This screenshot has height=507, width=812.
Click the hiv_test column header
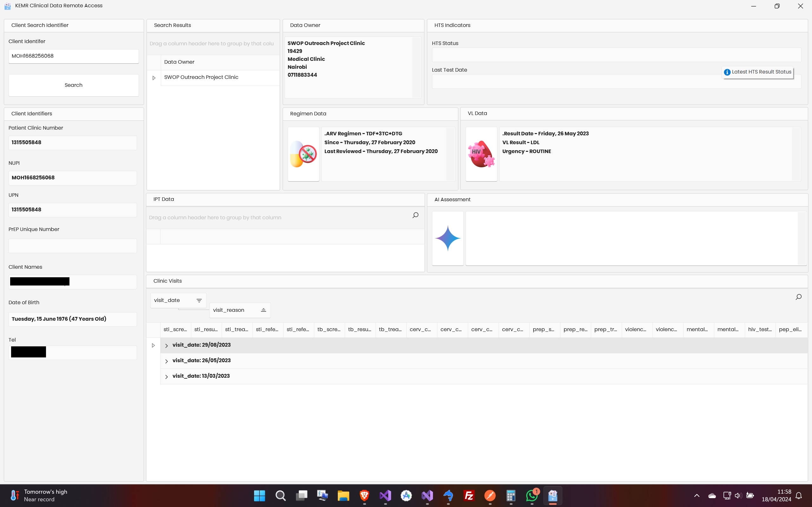[760, 330]
